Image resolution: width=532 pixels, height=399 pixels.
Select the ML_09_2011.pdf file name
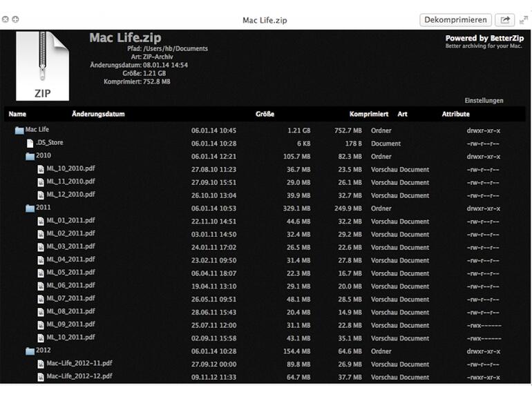click(x=70, y=324)
